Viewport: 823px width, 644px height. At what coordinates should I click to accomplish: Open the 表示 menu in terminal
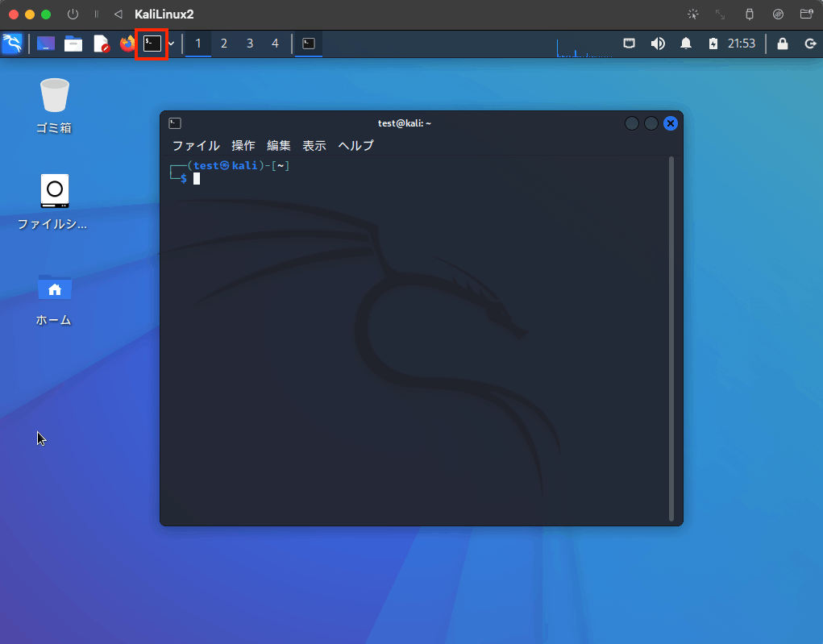(314, 145)
